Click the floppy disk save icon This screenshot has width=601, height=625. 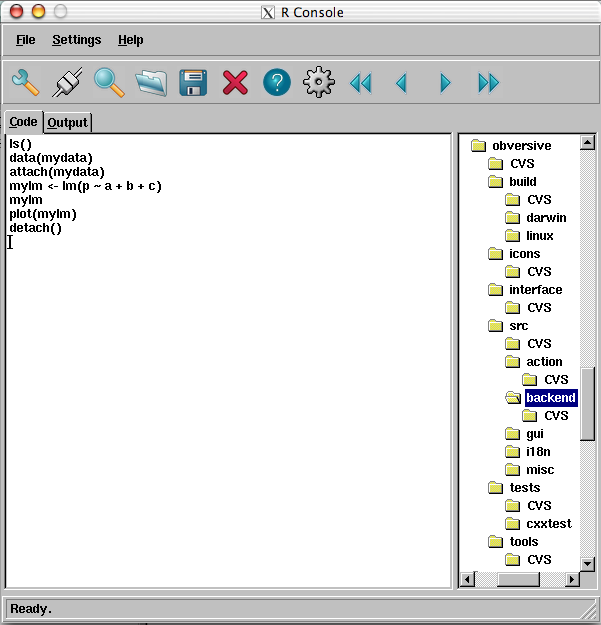(x=193, y=83)
